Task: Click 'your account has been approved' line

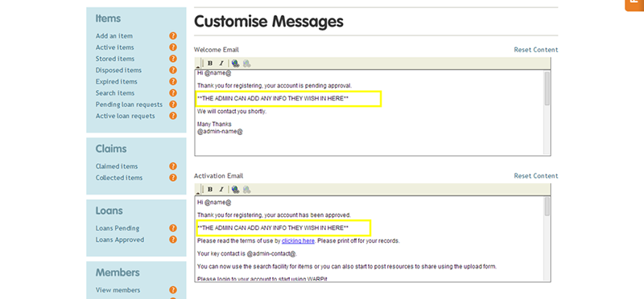Action: pyautogui.click(x=274, y=215)
